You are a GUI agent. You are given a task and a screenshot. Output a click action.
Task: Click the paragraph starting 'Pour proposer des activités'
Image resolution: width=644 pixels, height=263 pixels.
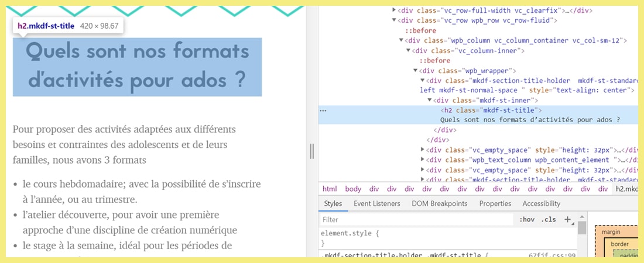coord(124,144)
